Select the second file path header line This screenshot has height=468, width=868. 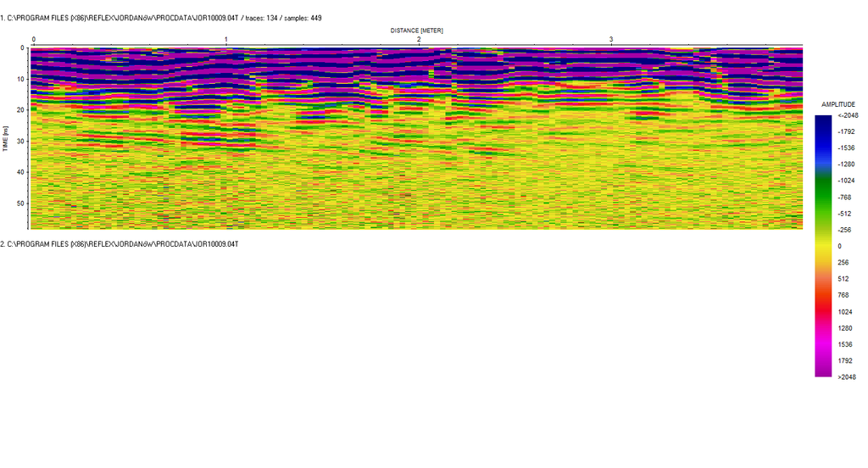[x=120, y=244]
